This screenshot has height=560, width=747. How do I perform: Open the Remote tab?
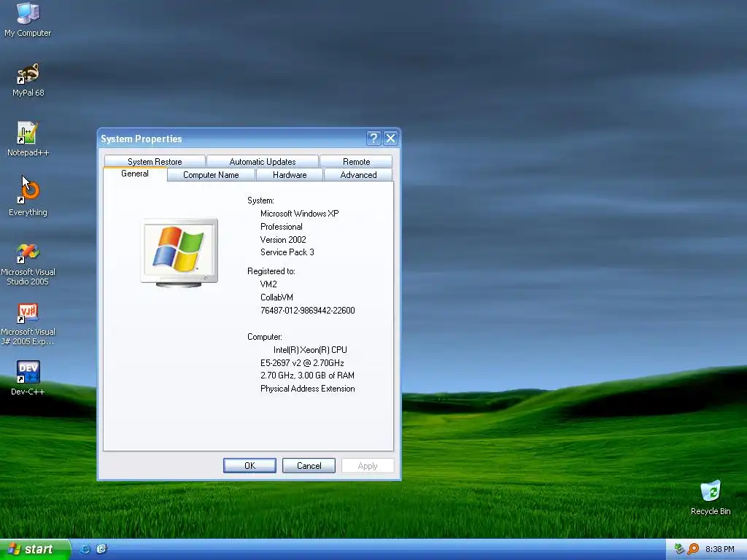point(356,161)
